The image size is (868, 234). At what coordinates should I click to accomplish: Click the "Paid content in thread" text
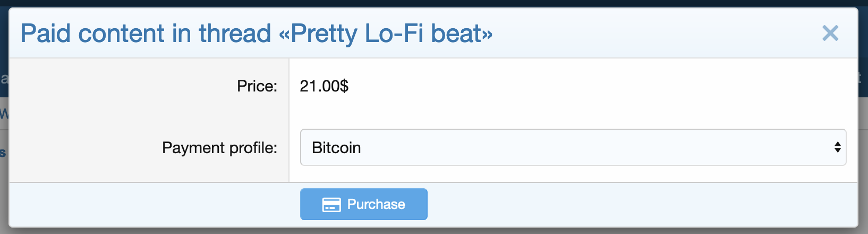pos(146,34)
